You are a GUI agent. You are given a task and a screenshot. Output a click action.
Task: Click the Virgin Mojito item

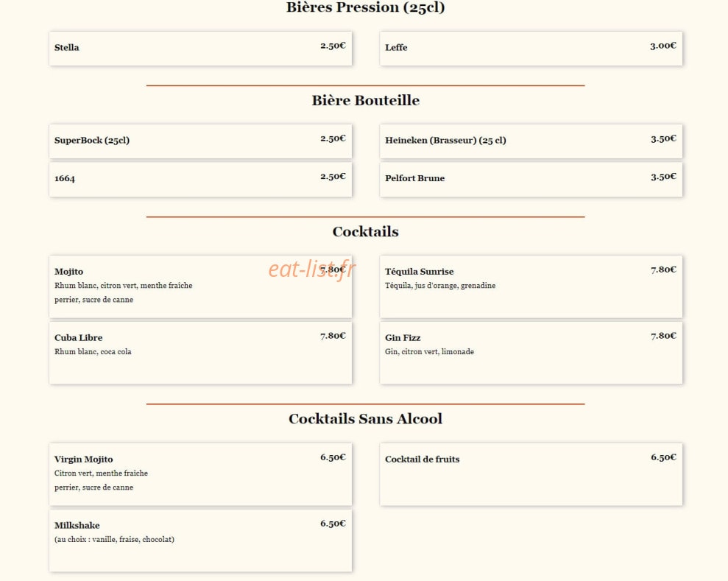click(x=200, y=474)
